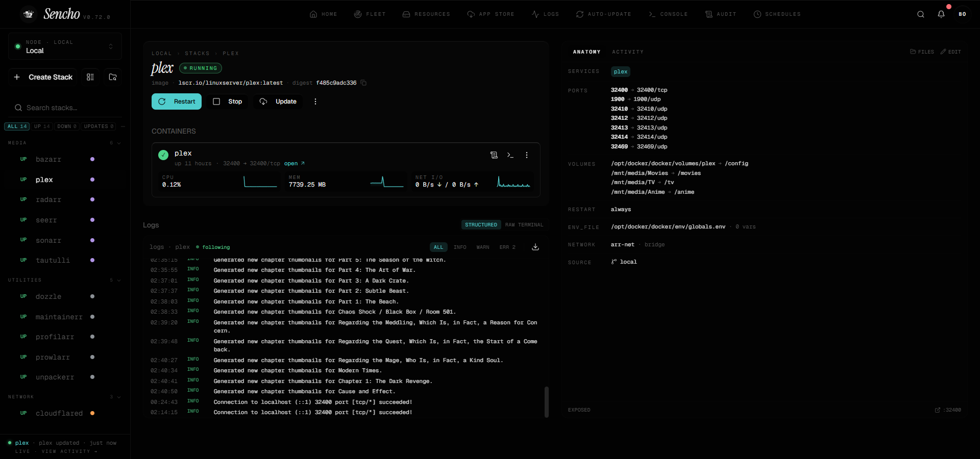
Task: Open plex container logs icon
Action: pos(494,155)
